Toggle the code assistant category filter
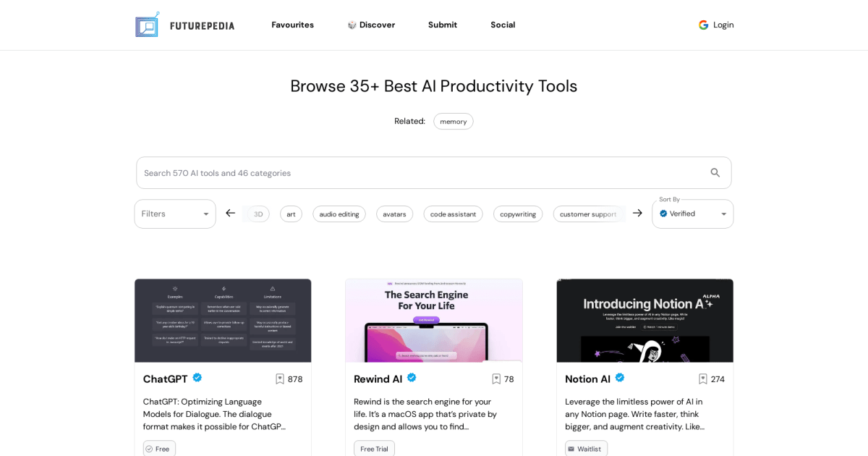Screen dimensions: 868x456 (453, 214)
